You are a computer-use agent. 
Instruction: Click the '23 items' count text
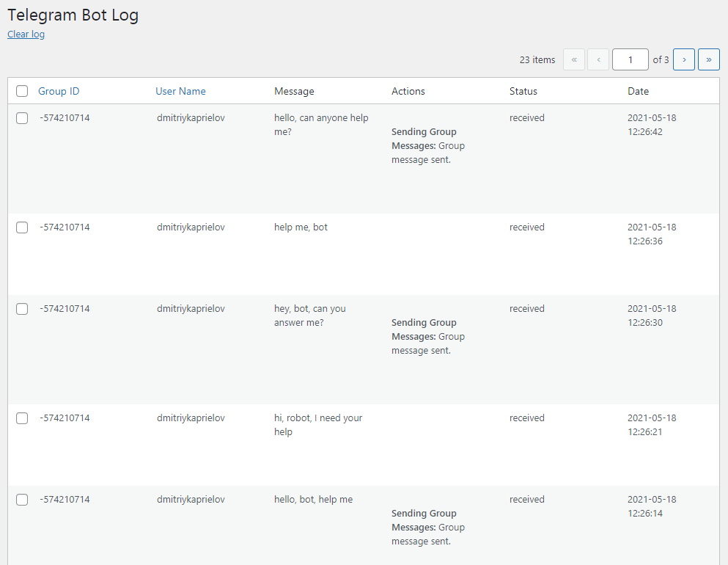(x=537, y=59)
